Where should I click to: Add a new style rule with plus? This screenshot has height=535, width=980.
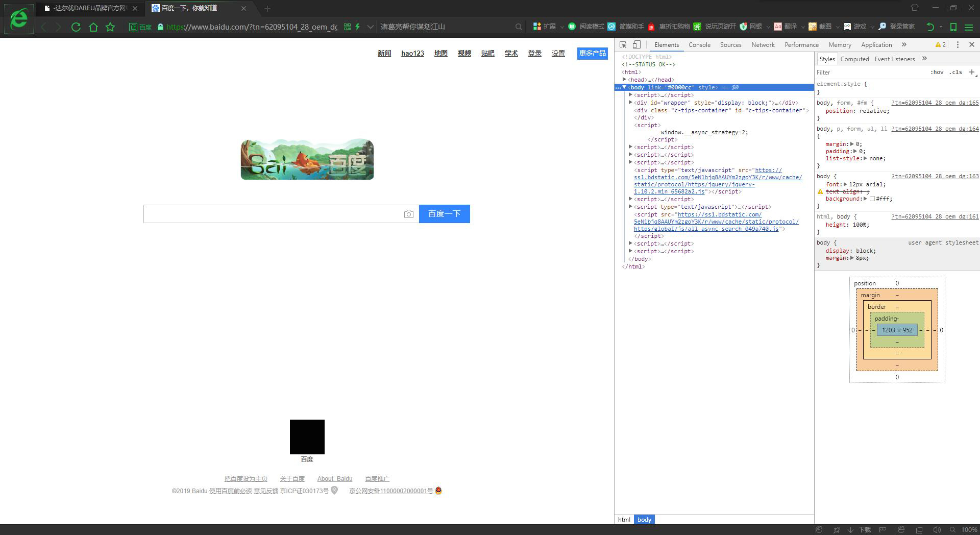click(972, 72)
